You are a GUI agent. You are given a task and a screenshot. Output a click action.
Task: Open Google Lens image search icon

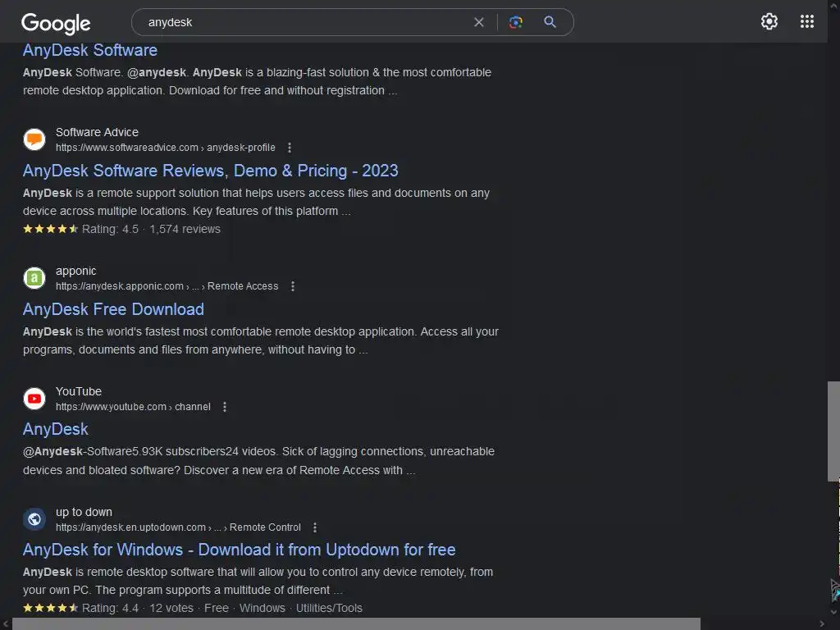[515, 22]
